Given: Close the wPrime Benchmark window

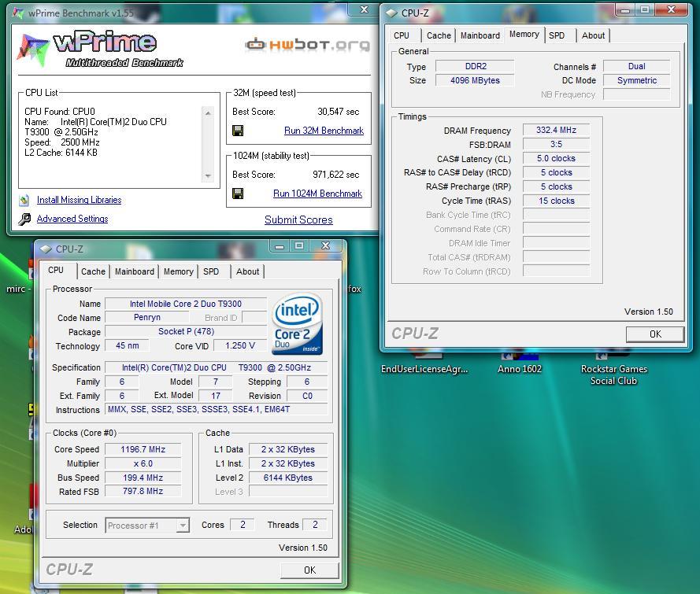Looking at the screenshot, I should pyautogui.click(x=365, y=9).
